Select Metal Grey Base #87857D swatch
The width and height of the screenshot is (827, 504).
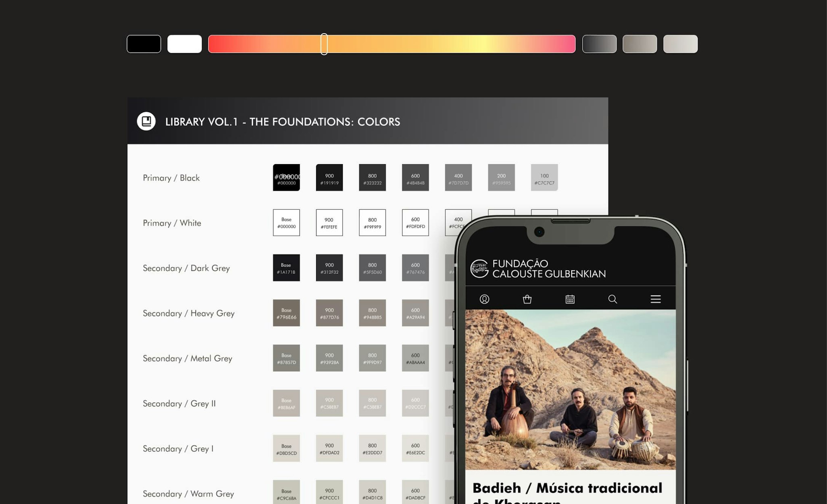coord(286,358)
